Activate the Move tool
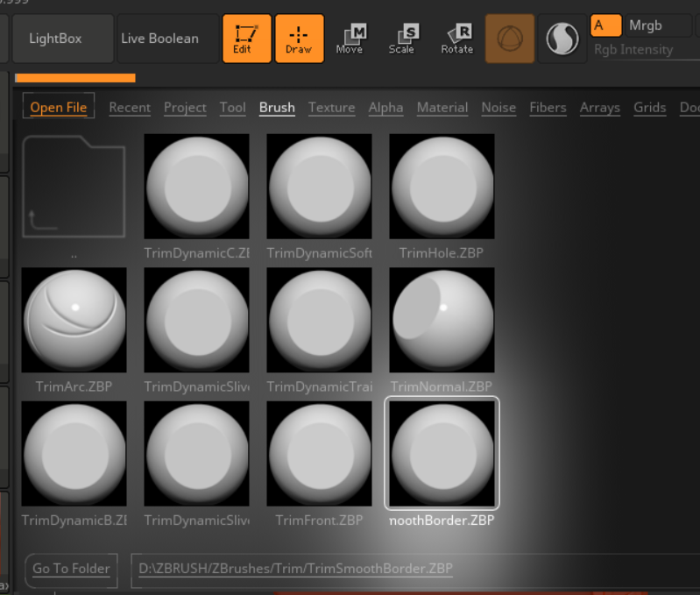700x595 pixels. tap(351, 39)
